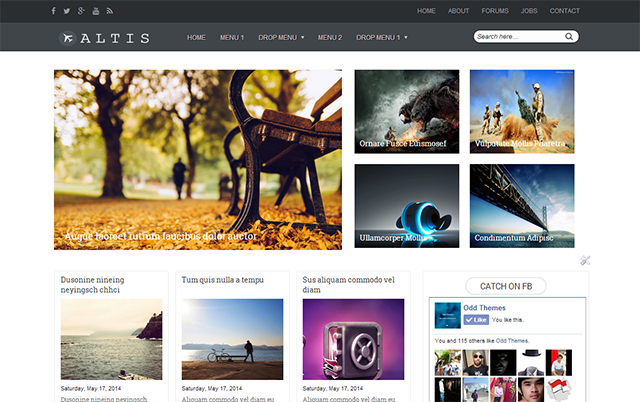
Task: Open the Ornare Fusce Euismosef thumbnail
Action: coord(407,111)
